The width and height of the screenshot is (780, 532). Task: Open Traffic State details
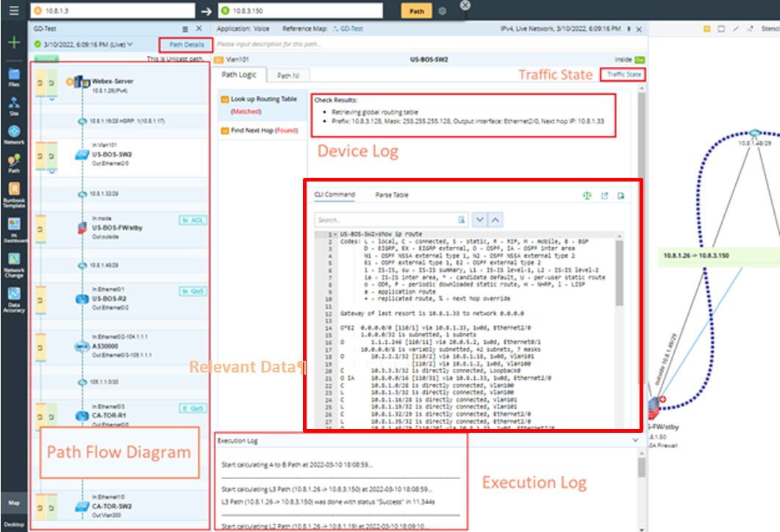point(623,74)
